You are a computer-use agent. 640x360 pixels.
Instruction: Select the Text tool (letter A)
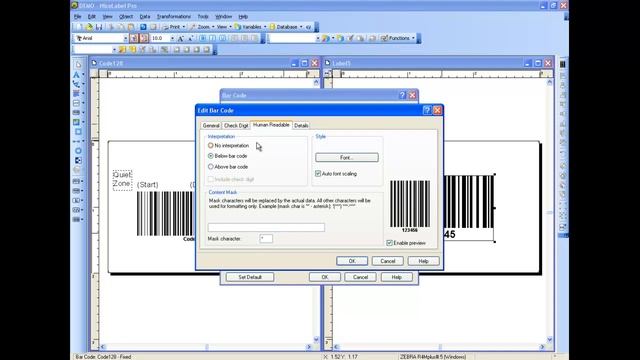click(76, 75)
